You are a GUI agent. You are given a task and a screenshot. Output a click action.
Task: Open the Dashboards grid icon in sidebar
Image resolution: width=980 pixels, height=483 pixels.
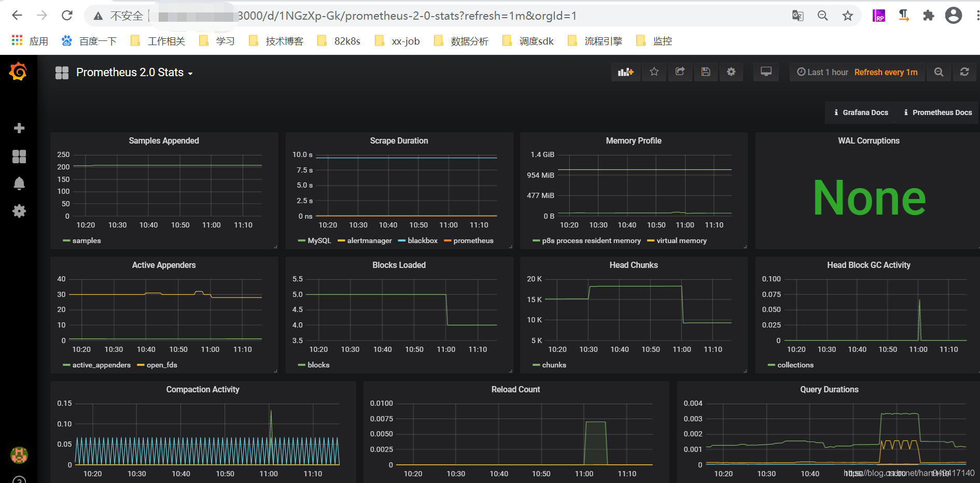coord(19,157)
